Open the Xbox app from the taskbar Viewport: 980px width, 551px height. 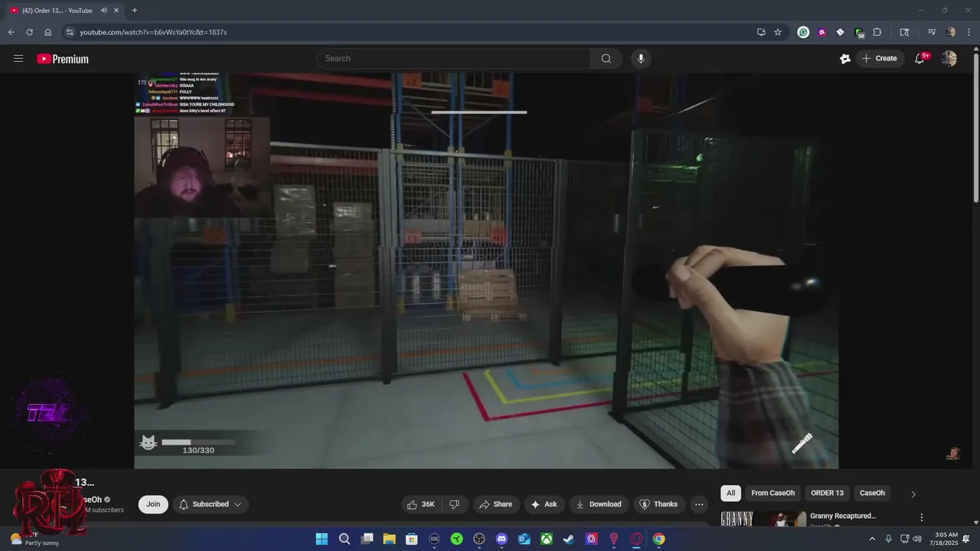click(x=547, y=539)
